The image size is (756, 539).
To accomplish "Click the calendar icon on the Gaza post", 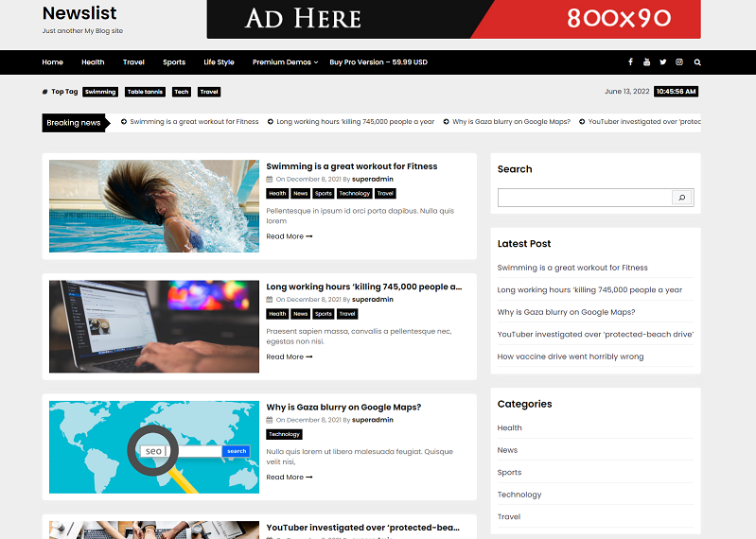I will coord(270,420).
